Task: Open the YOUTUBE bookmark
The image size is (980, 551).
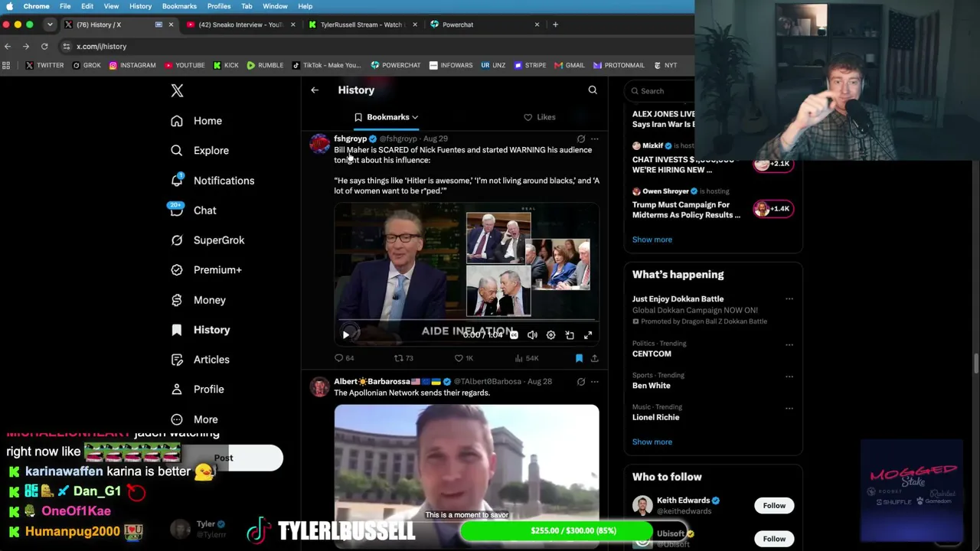Action: pyautogui.click(x=184, y=66)
